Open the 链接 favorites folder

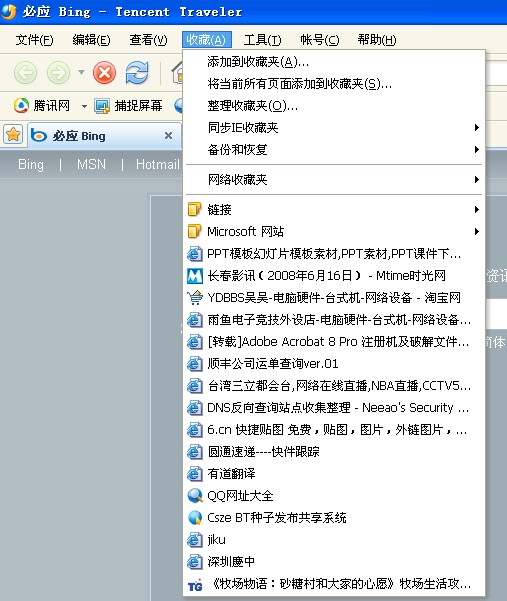333,209
